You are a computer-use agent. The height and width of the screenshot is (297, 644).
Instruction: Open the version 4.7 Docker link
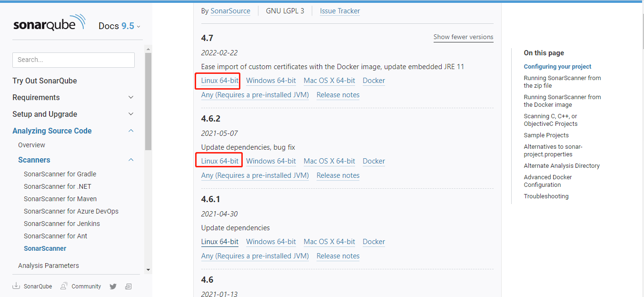click(x=374, y=81)
